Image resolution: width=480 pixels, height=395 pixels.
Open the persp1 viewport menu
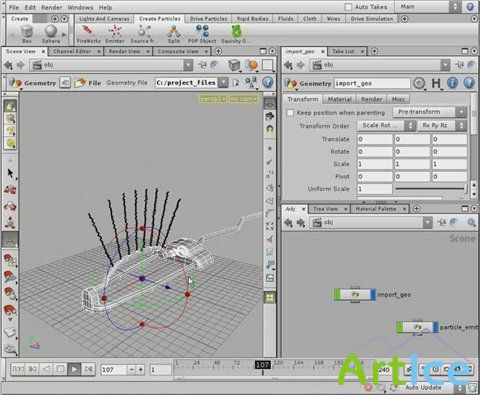point(213,99)
